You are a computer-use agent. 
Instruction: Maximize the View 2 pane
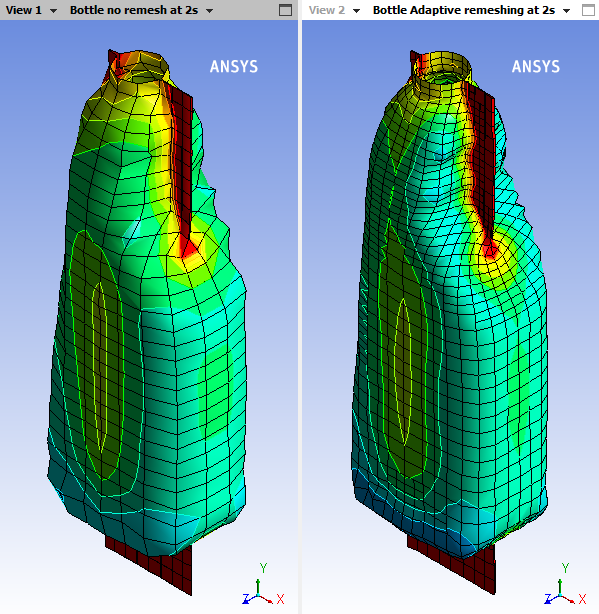click(588, 10)
